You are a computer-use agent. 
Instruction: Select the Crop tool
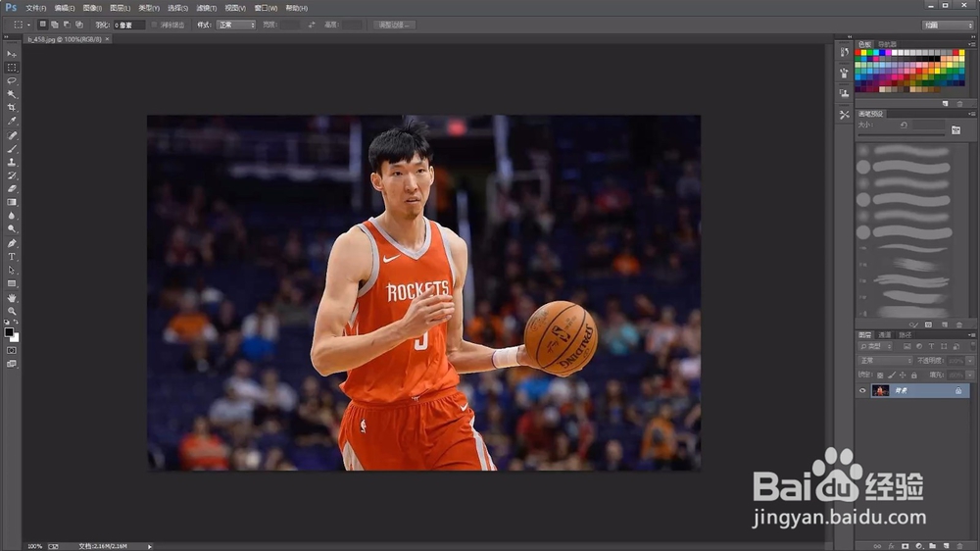[x=11, y=108]
